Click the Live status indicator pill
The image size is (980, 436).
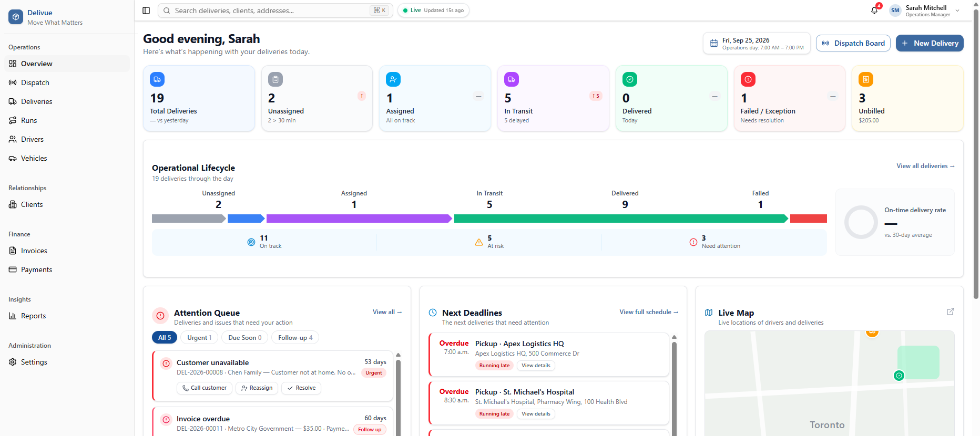tap(433, 11)
